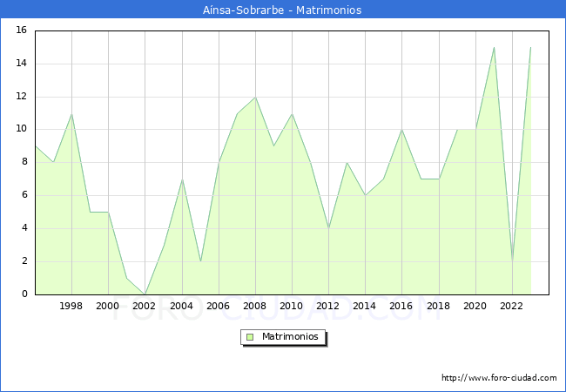Click the 4 y-axis label
The image size is (566, 392).
pyautogui.click(x=24, y=228)
